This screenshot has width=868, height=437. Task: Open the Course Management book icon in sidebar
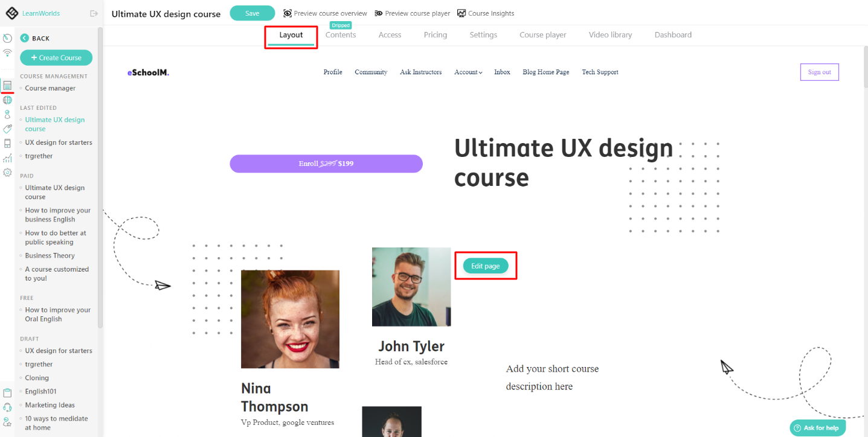[x=7, y=85]
